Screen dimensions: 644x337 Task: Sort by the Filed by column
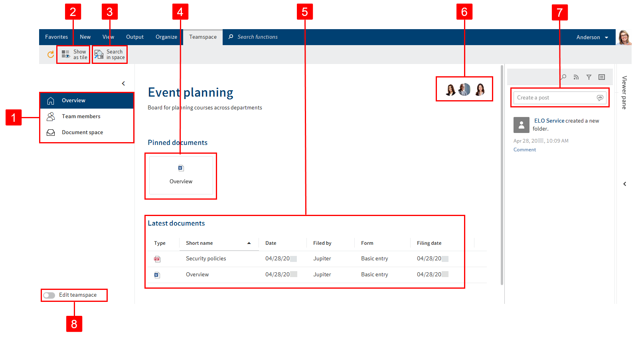coord(322,243)
